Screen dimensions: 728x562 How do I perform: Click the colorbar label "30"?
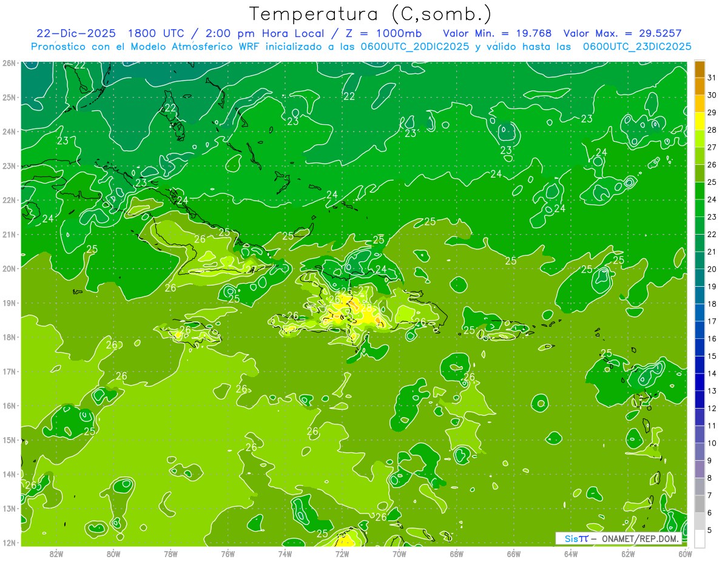[712, 95]
